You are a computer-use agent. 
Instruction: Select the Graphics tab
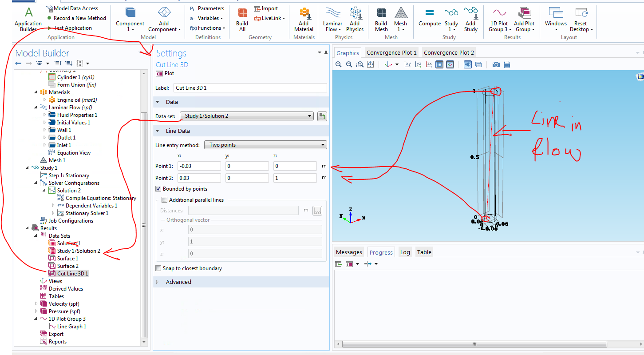[x=348, y=53]
